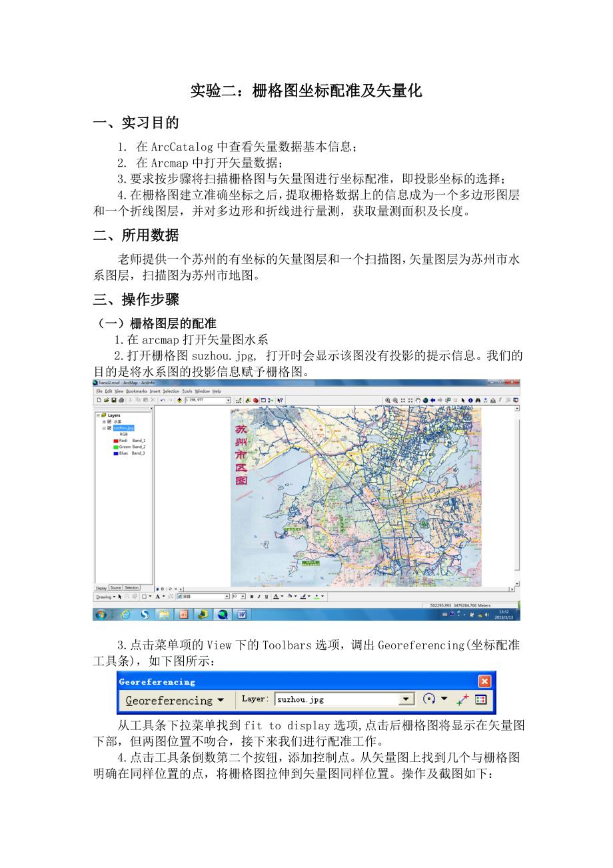
Task: Open the View menu
Action: 119,391
